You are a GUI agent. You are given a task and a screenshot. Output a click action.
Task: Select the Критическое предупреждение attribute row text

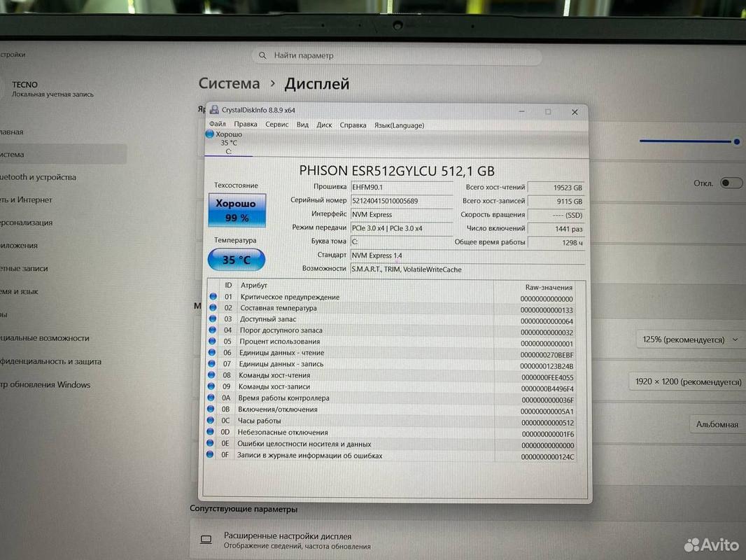click(290, 297)
